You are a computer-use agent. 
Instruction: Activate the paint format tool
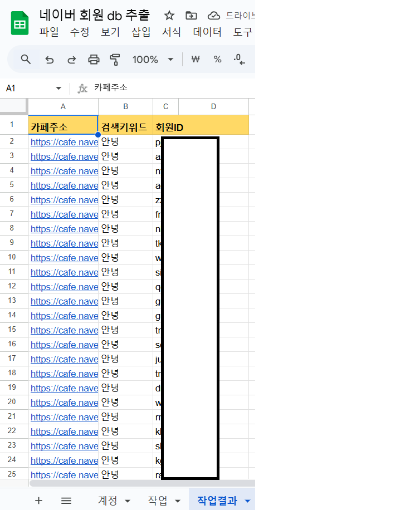point(115,60)
